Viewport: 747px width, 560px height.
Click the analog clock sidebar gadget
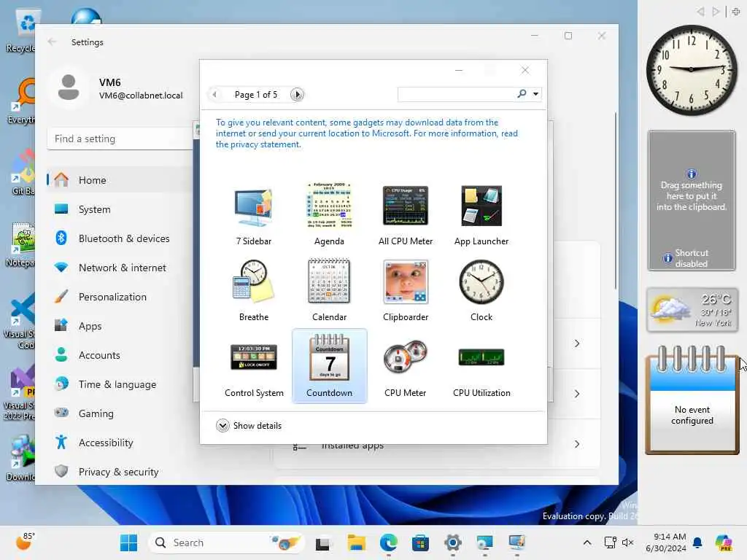[x=692, y=70]
